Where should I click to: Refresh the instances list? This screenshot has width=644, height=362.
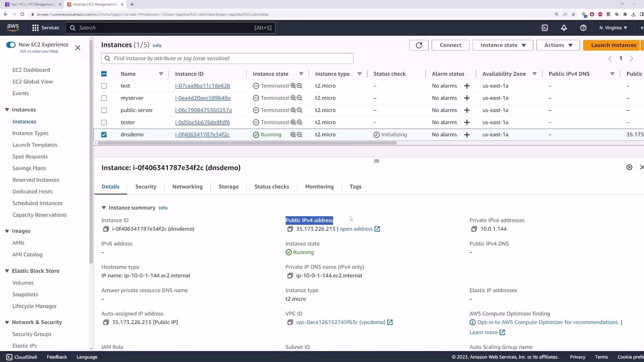tap(419, 45)
